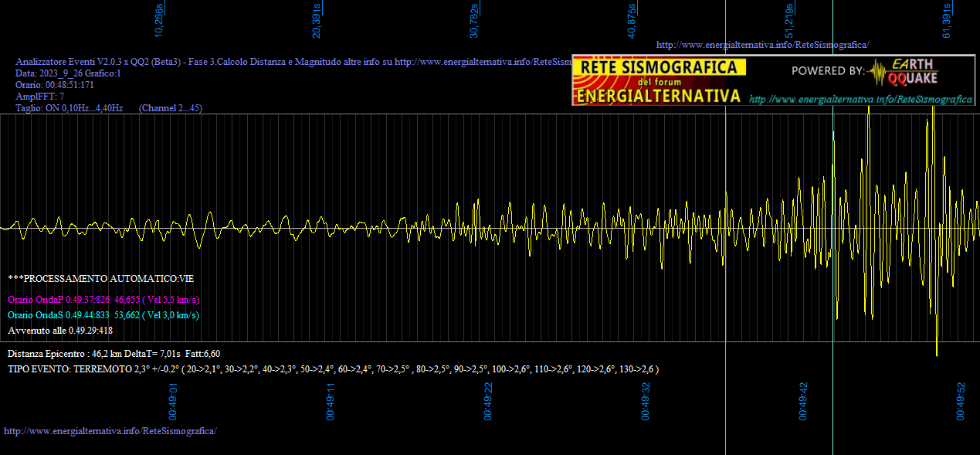Open the URL at the top right

point(762,45)
